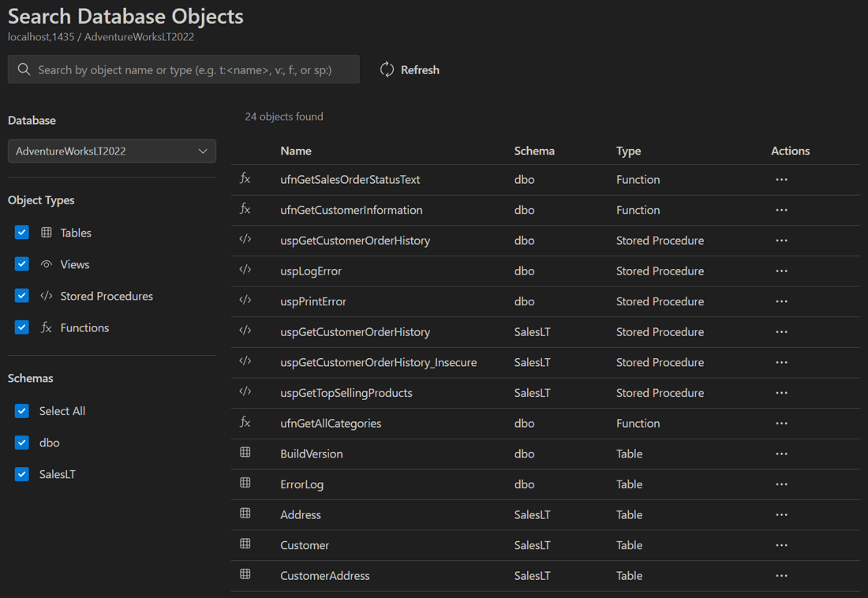Uncheck the Tables object type checkbox
Image resolution: width=868 pixels, height=598 pixels.
pos(22,233)
